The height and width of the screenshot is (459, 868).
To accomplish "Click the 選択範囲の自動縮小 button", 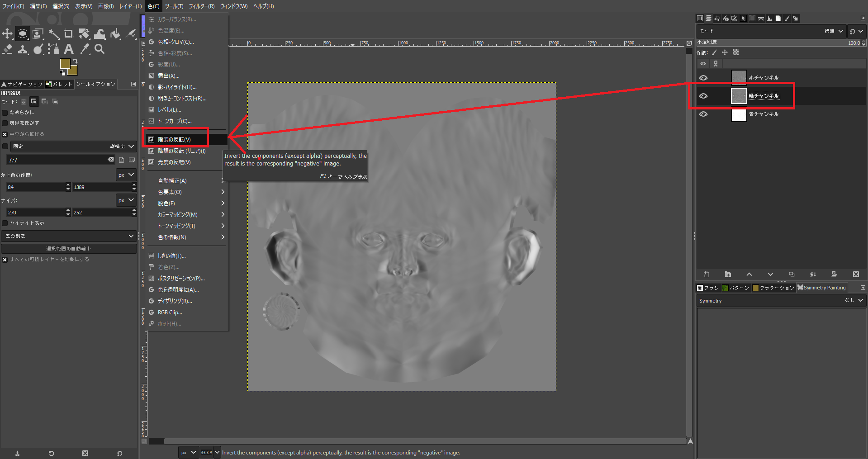I will [x=69, y=249].
